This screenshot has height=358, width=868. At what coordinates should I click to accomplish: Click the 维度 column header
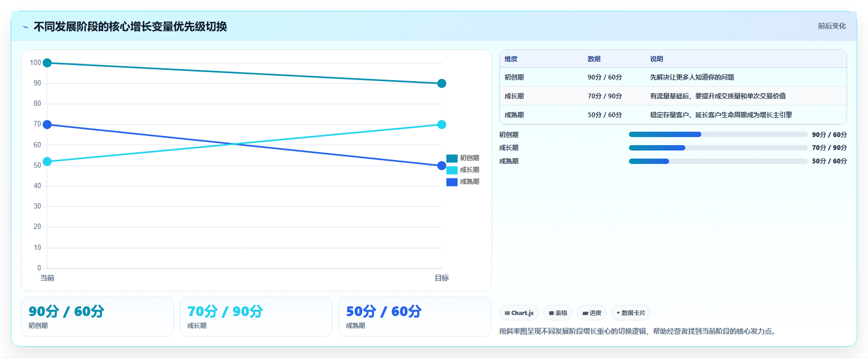pos(511,59)
